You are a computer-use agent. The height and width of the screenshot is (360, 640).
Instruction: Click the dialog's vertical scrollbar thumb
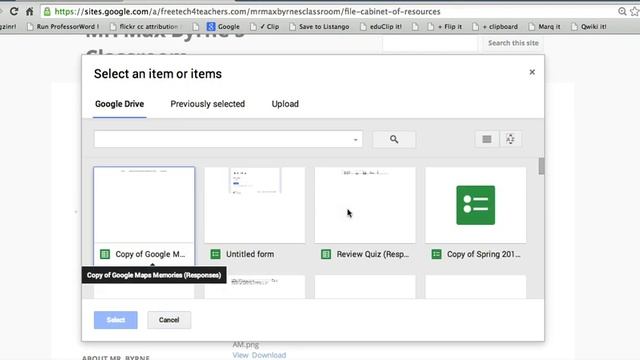[x=541, y=166]
